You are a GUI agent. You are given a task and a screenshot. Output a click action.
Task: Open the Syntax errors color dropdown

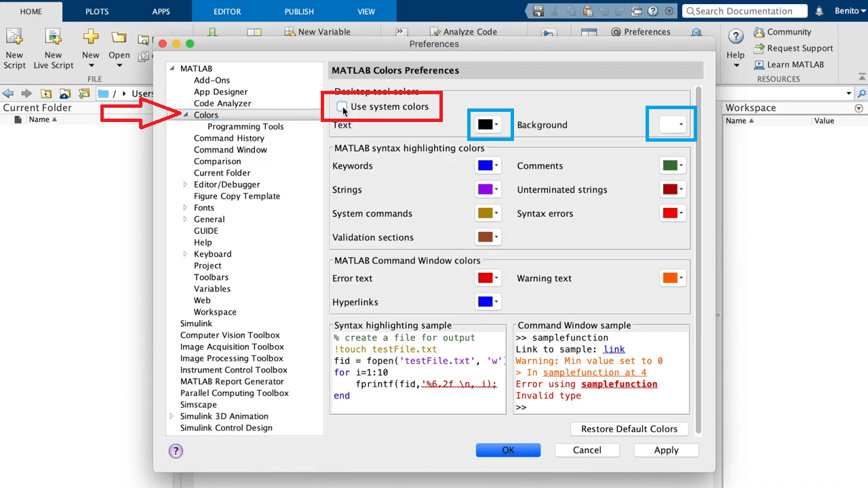pos(673,213)
